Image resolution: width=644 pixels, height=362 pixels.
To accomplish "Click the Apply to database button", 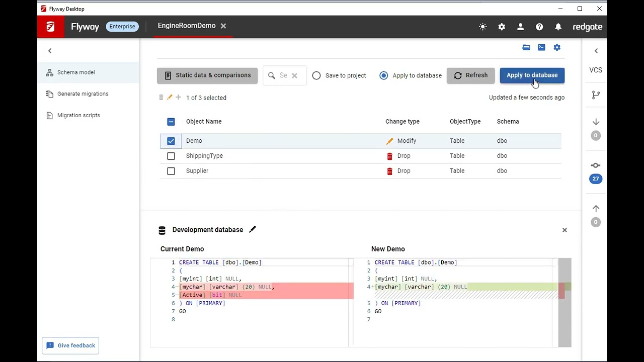I will click(532, 75).
